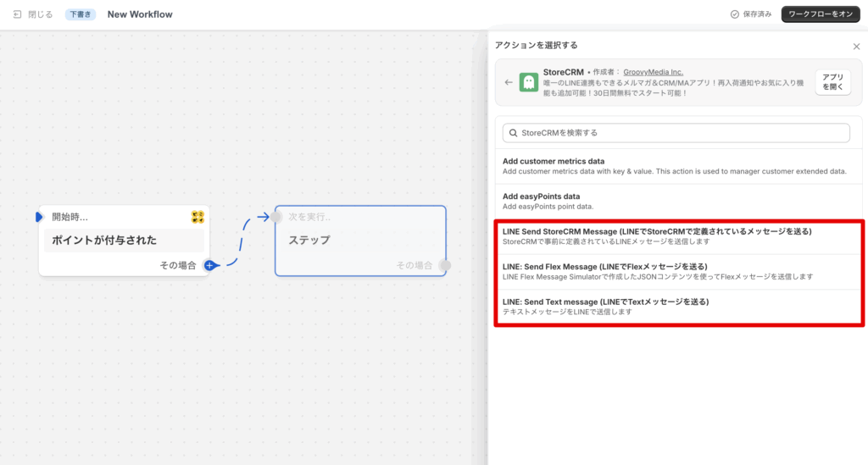Click the 下書き draft status badge

pos(81,14)
